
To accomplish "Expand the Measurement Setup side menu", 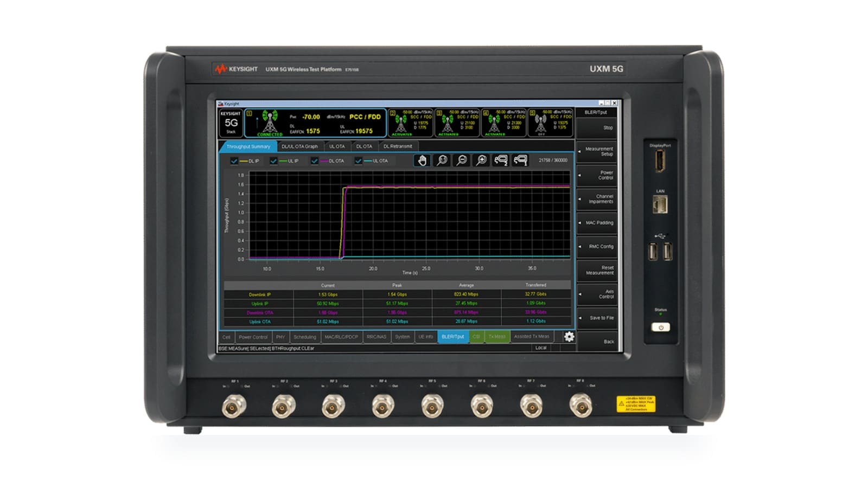I will (x=596, y=151).
